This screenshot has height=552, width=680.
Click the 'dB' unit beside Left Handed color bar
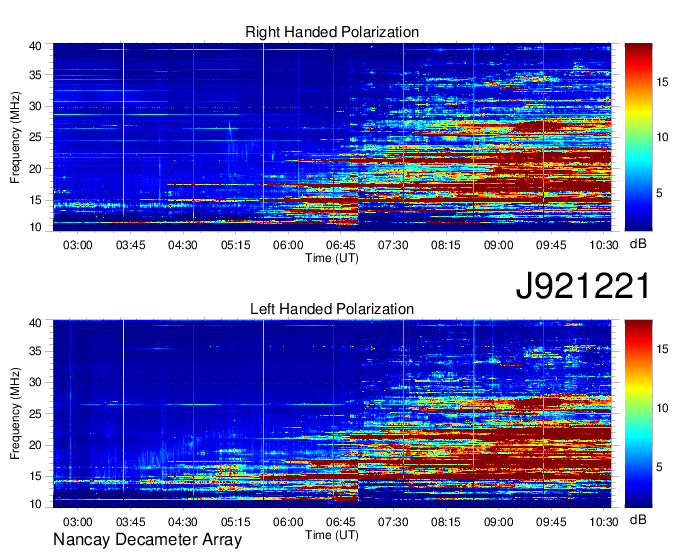(638, 519)
